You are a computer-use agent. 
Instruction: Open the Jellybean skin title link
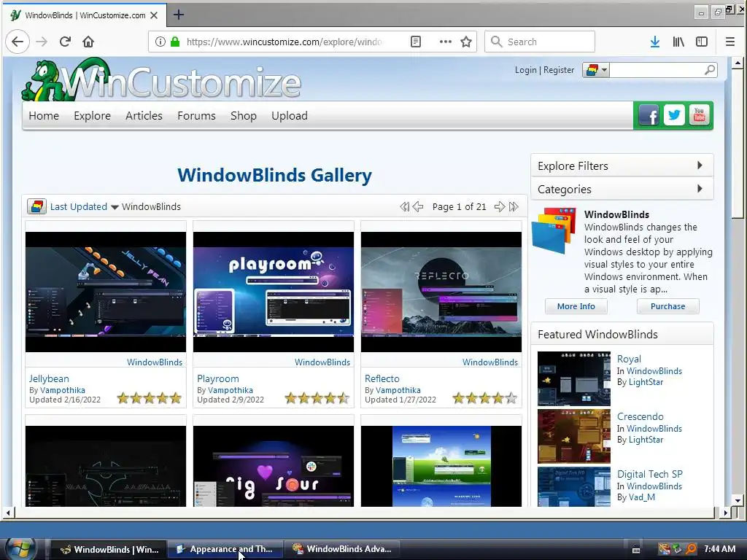click(49, 378)
